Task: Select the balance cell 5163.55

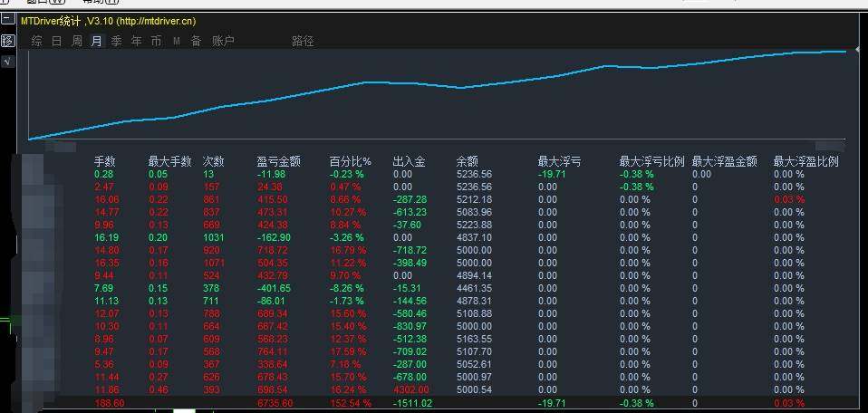Action: tap(475, 339)
